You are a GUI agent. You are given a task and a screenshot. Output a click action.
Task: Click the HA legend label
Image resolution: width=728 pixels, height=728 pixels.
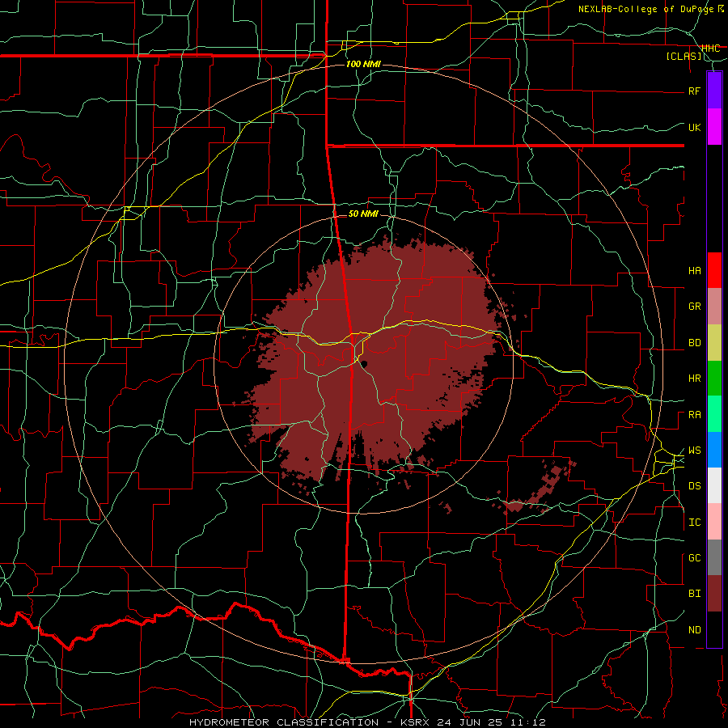[694, 271]
